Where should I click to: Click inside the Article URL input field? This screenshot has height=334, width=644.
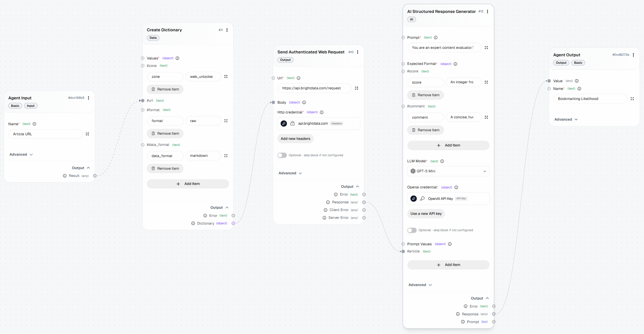[x=45, y=134]
